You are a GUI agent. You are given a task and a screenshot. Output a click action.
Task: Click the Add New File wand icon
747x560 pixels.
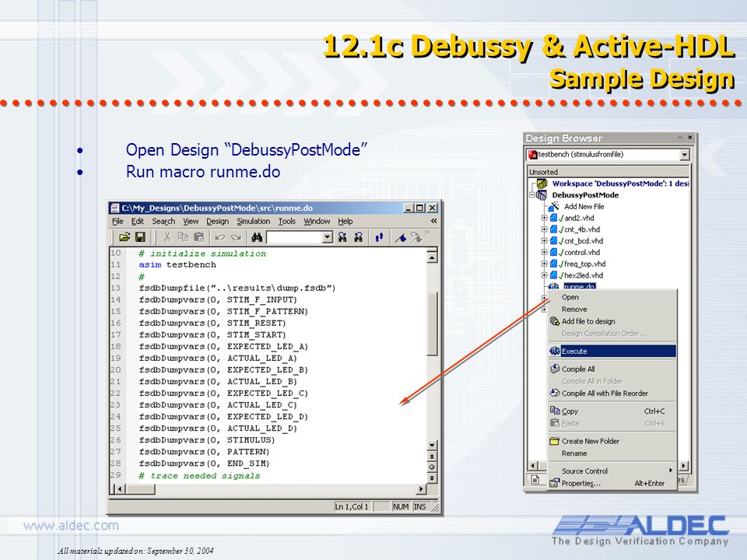coord(553,206)
